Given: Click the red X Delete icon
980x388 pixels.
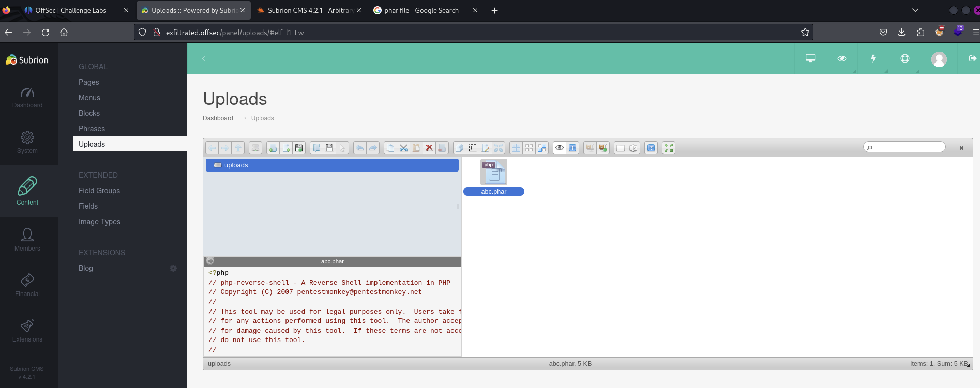Looking at the screenshot, I should pos(429,148).
